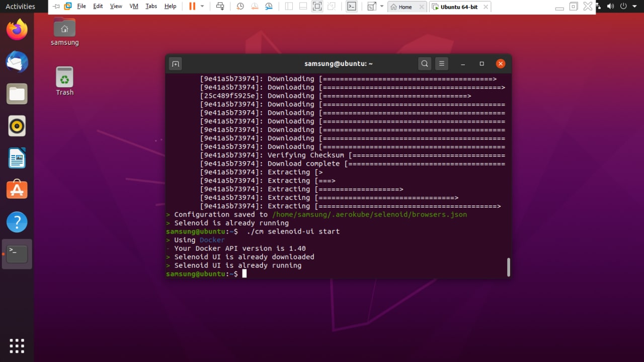Pause the virtual machine with the orange button
The width and height of the screenshot is (644, 362).
point(192,7)
